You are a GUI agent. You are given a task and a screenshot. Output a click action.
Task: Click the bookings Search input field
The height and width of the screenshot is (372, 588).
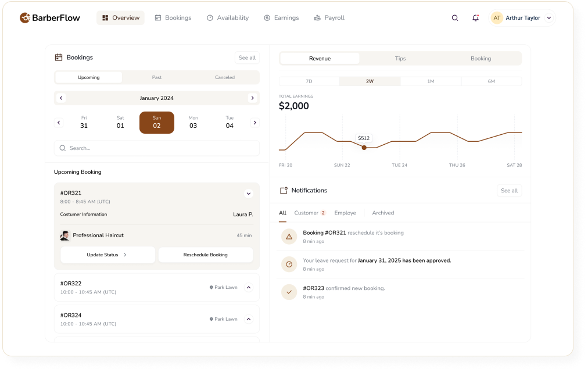pos(157,148)
